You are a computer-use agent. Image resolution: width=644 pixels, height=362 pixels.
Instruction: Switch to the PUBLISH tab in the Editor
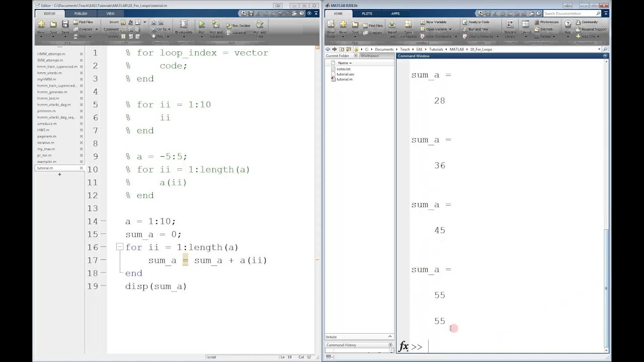click(80, 14)
